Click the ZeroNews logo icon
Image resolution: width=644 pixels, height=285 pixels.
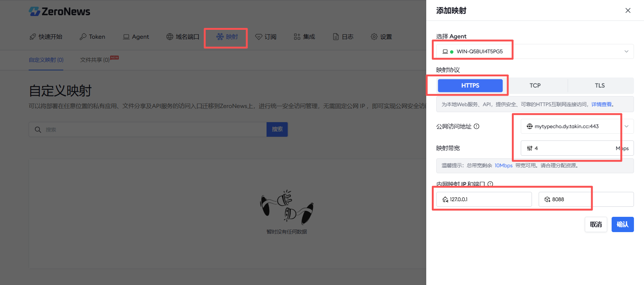coord(34,12)
